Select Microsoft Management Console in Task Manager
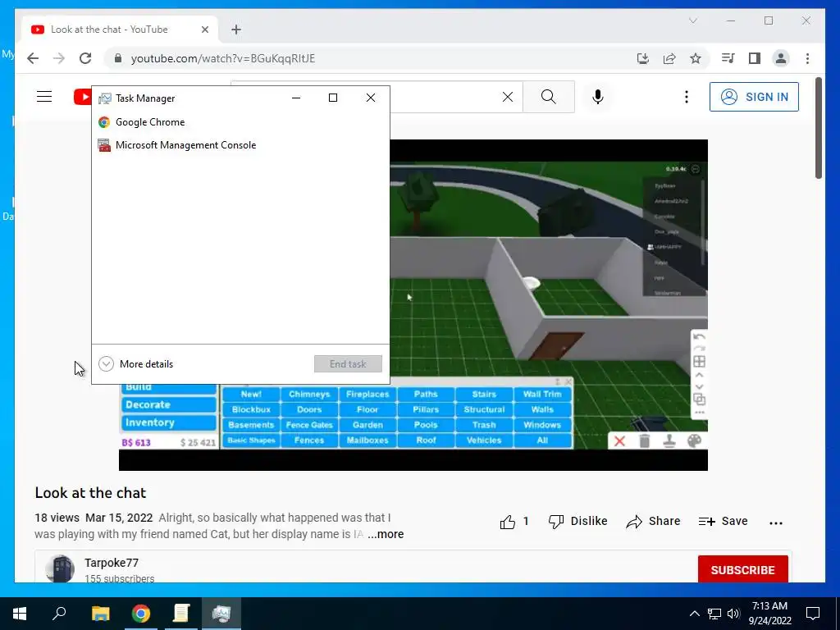Viewport: 840px width, 630px height. click(x=240, y=145)
